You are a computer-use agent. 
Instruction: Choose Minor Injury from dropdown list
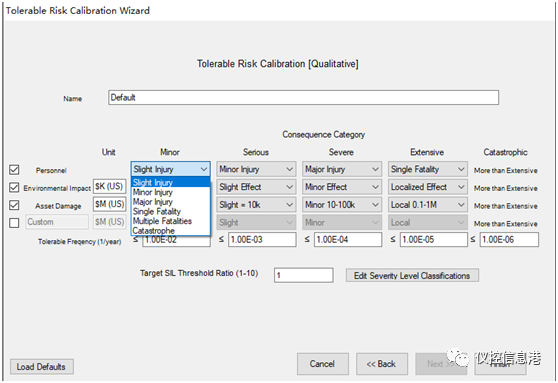(x=170, y=192)
